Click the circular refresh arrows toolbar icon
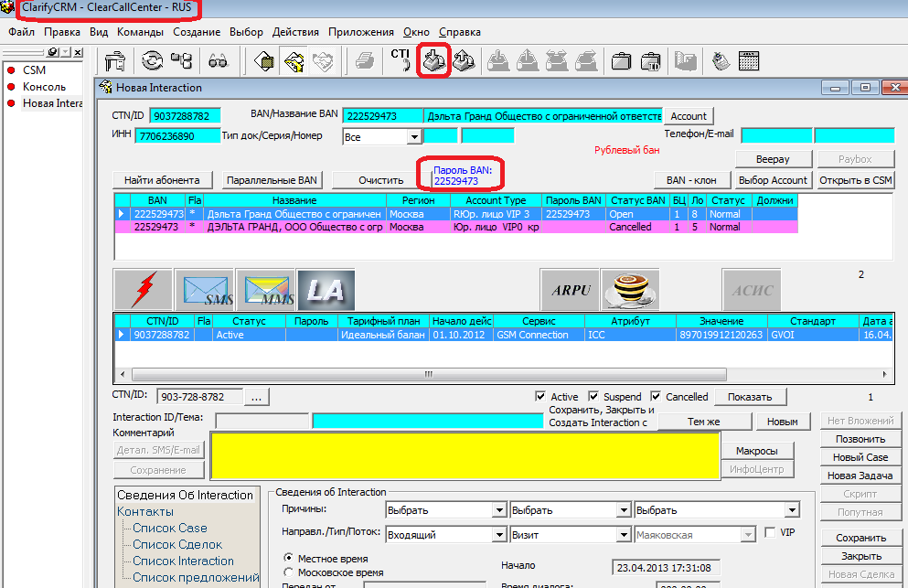Image resolution: width=908 pixels, height=588 pixels. [153, 61]
